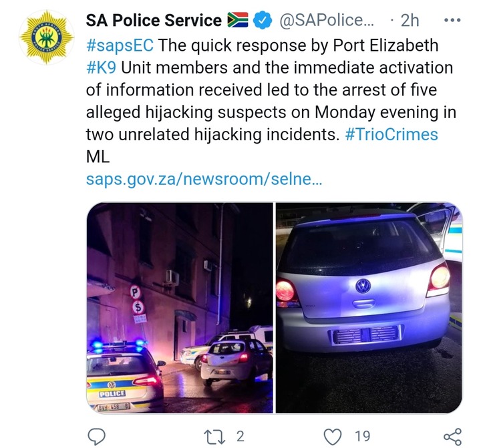Click the reply speech bubble icon
Screen dimensions: 481x448
coord(97,437)
